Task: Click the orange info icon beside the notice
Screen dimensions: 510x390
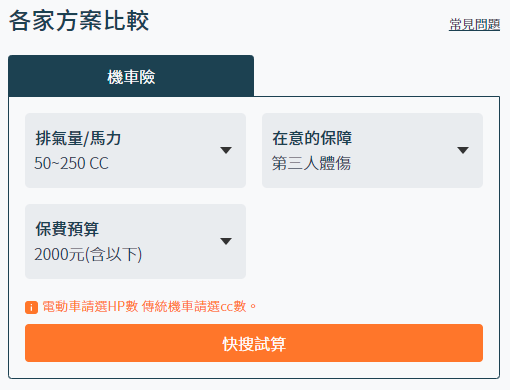Action: [x=31, y=307]
